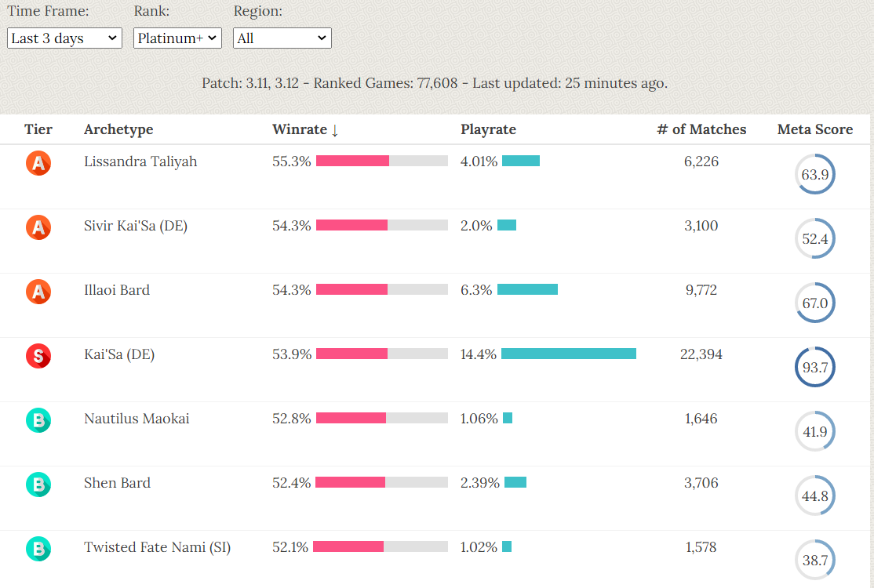
Task: Click the S tier badge for Kai'Sa (DE)
Action: [38, 356]
